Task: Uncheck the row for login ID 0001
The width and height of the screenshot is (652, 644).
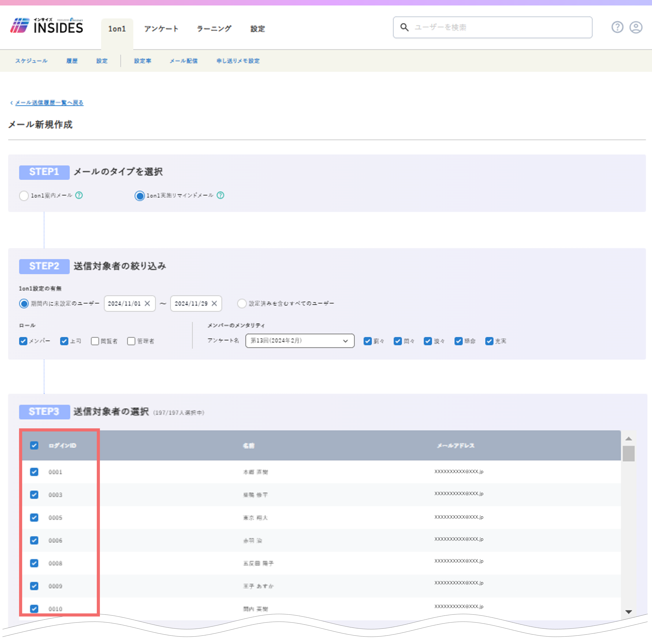Action: [34, 472]
